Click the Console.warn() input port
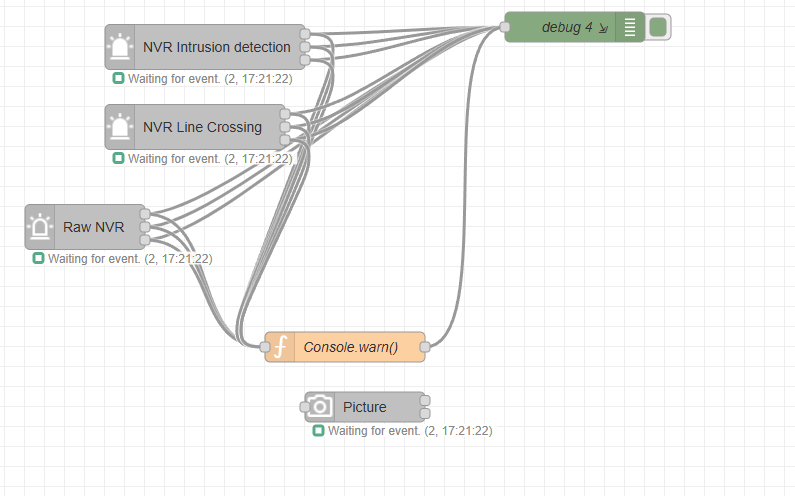Viewport: 795px width, 496px height. [265, 347]
